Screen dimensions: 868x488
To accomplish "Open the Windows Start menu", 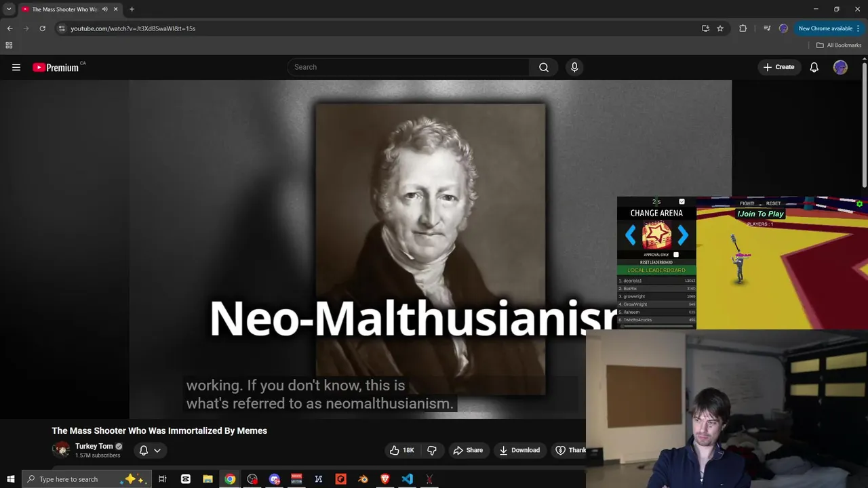I will point(10,479).
